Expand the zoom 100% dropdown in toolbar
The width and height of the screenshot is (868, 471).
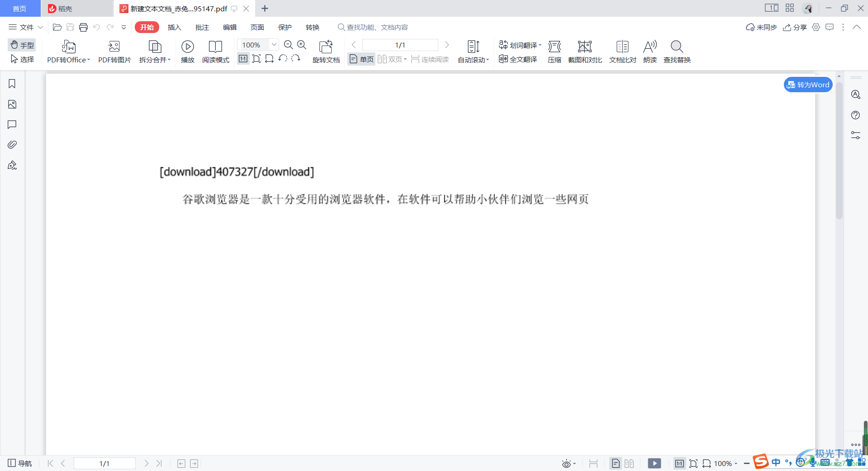274,45
